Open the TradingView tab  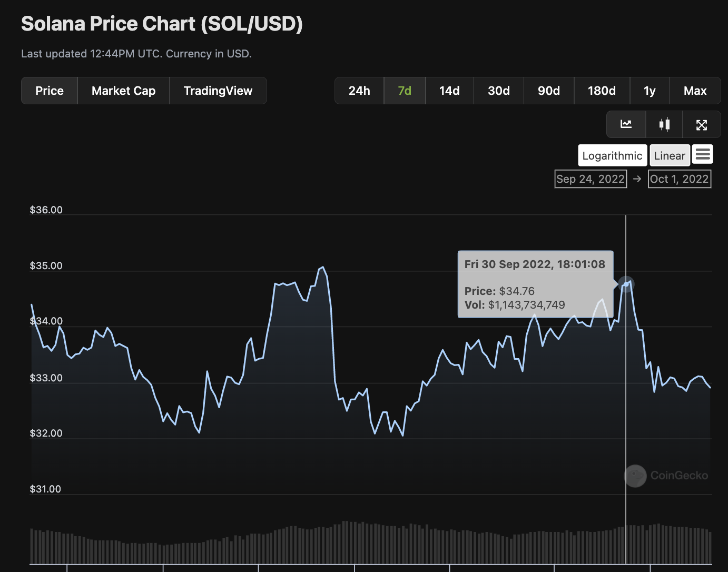tap(218, 91)
